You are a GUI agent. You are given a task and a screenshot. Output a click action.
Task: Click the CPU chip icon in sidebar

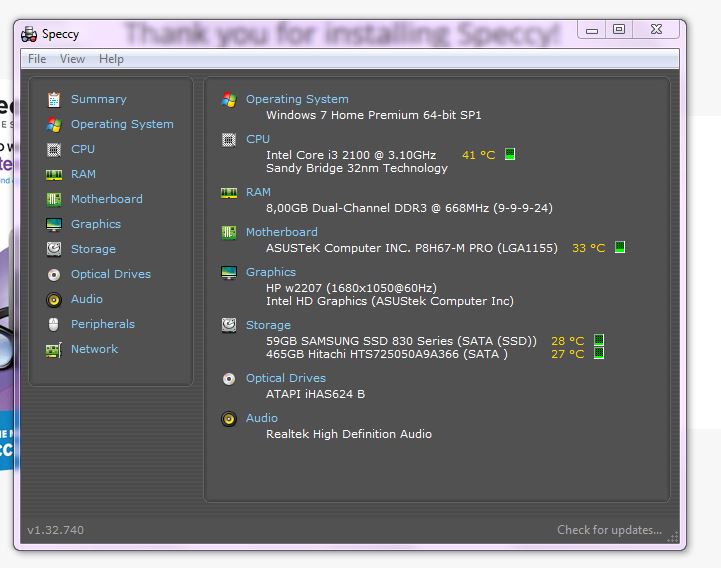54,149
